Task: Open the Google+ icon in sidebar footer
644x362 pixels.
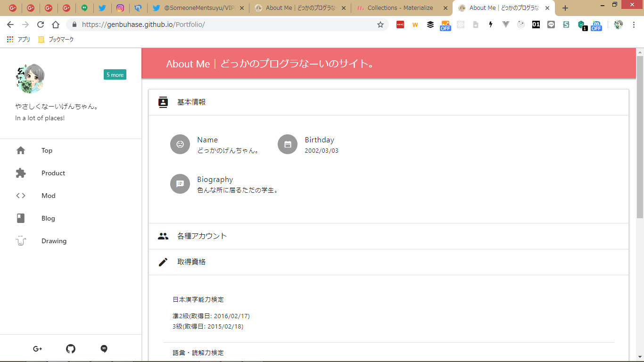Action: [38, 349]
